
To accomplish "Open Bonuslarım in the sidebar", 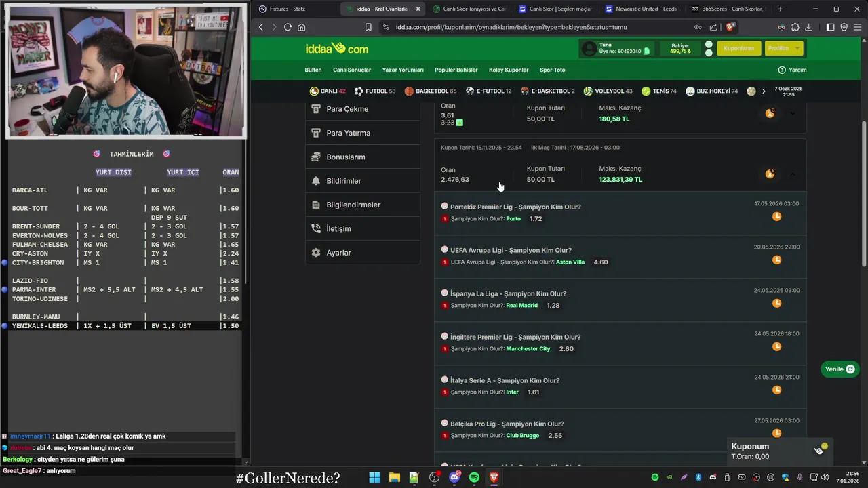I will coord(362,157).
